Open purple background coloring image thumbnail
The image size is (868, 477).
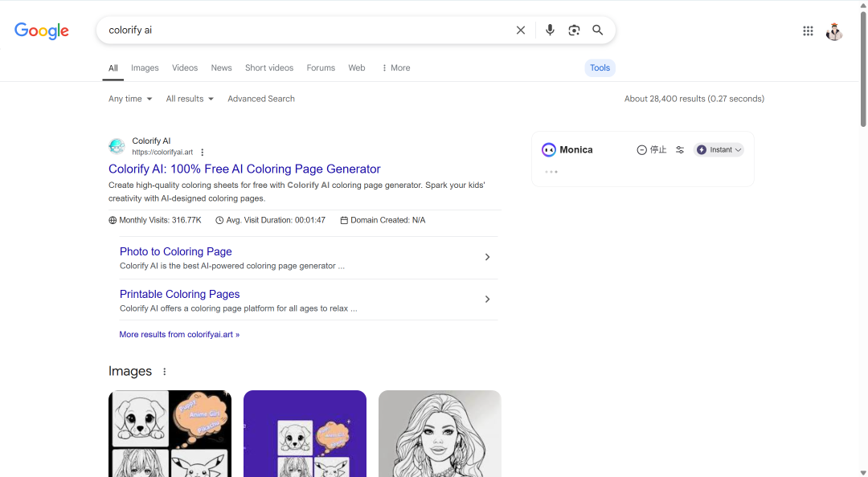[305, 434]
